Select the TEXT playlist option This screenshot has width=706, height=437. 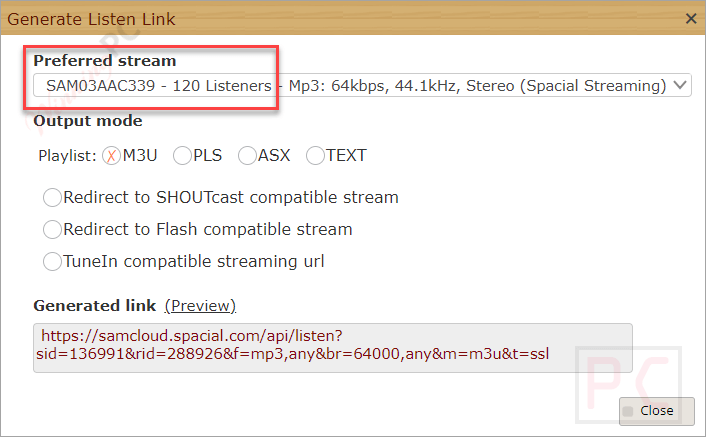click(x=315, y=156)
